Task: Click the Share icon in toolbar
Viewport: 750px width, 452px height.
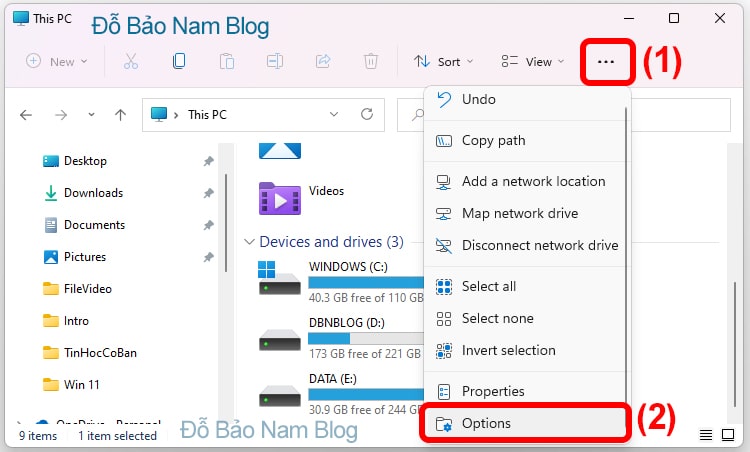Action: 323,62
